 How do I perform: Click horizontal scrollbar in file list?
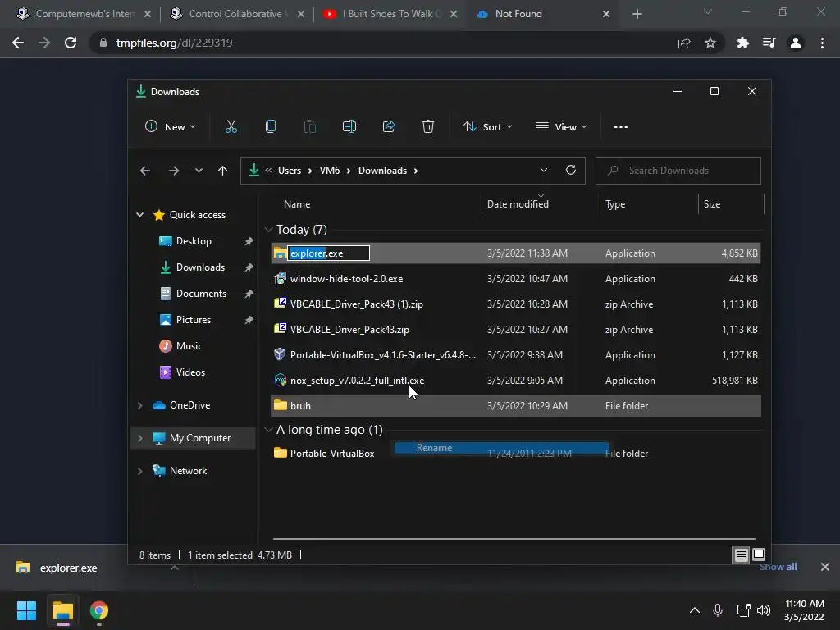click(x=514, y=539)
